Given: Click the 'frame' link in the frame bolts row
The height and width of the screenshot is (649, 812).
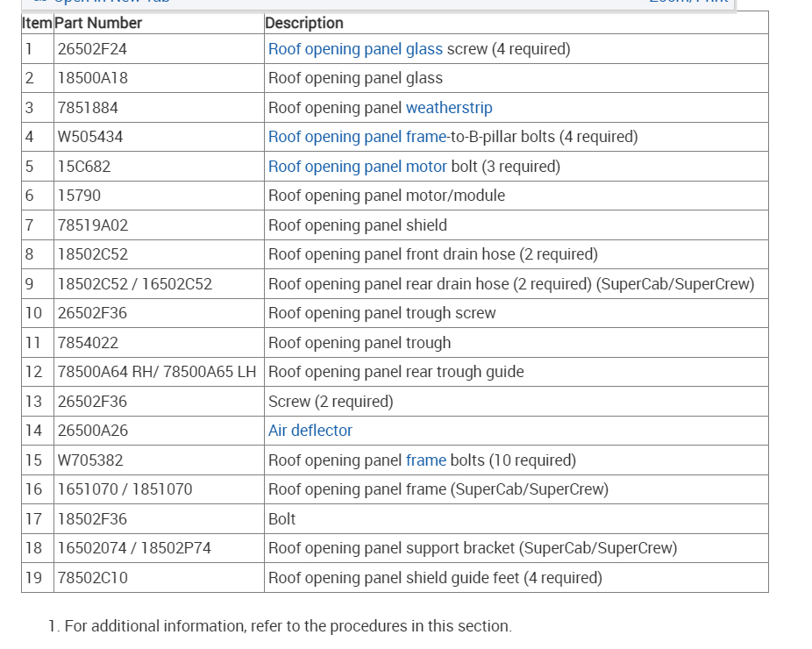Looking at the screenshot, I should pos(426,460).
